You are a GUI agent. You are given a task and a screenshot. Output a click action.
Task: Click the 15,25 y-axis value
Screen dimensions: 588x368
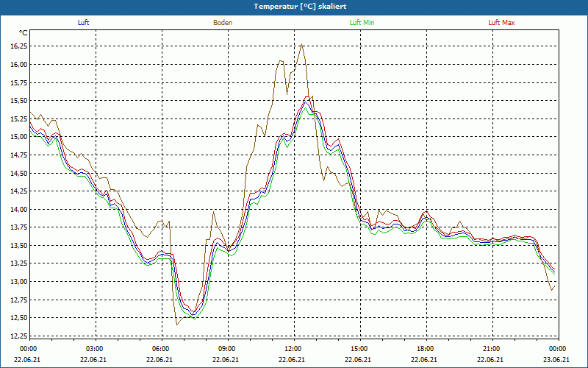(x=21, y=118)
